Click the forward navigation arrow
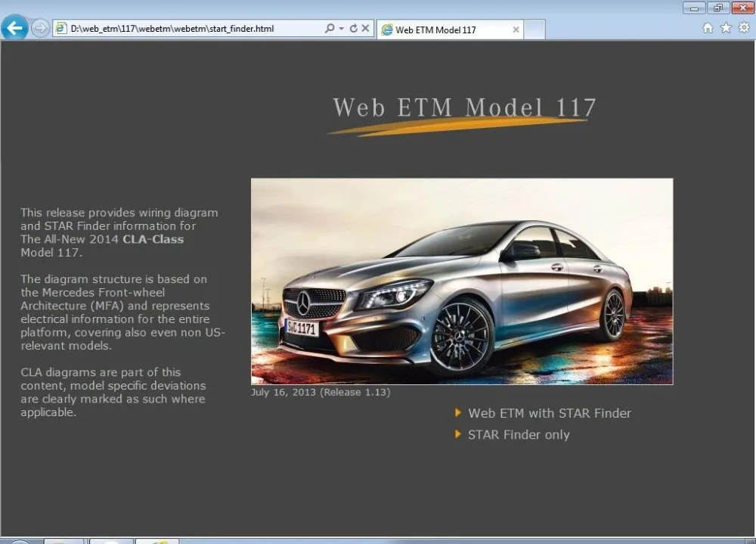 pyautogui.click(x=40, y=28)
